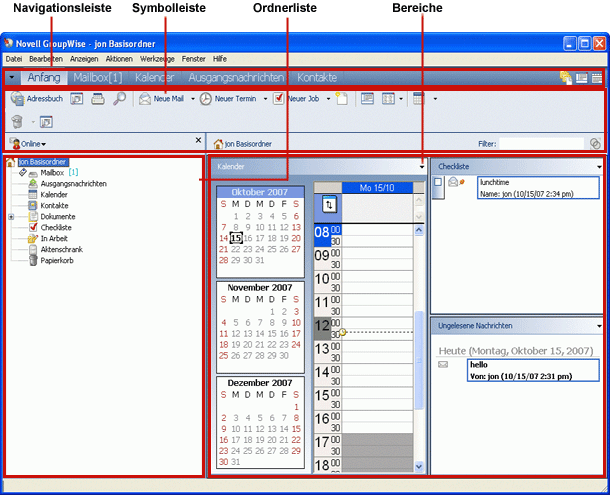Check the lunchtime checklist checkbox

tap(438, 182)
